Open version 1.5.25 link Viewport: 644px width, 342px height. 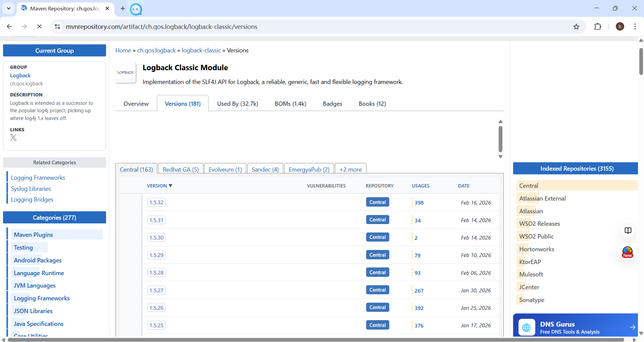[x=156, y=325]
